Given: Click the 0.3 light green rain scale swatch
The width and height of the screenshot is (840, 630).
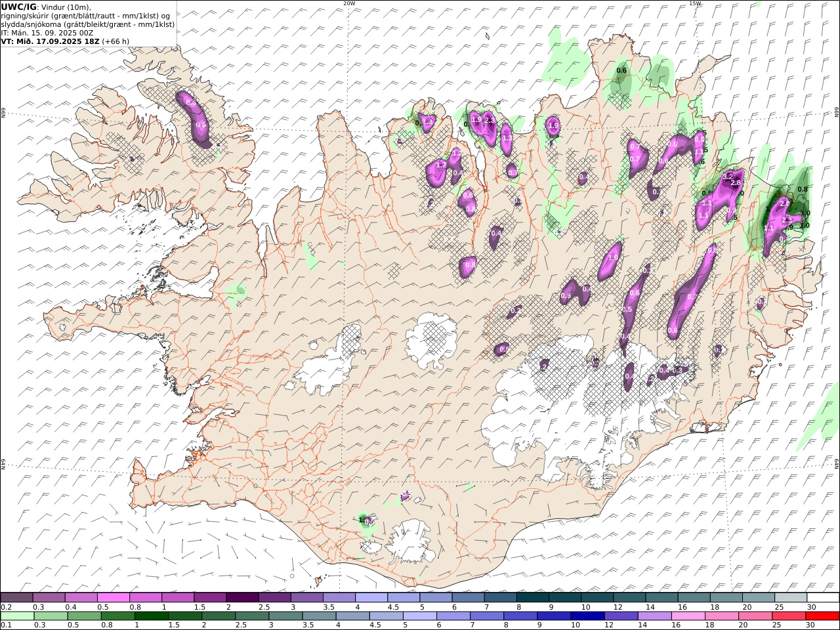Looking at the screenshot, I should click(x=51, y=616).
